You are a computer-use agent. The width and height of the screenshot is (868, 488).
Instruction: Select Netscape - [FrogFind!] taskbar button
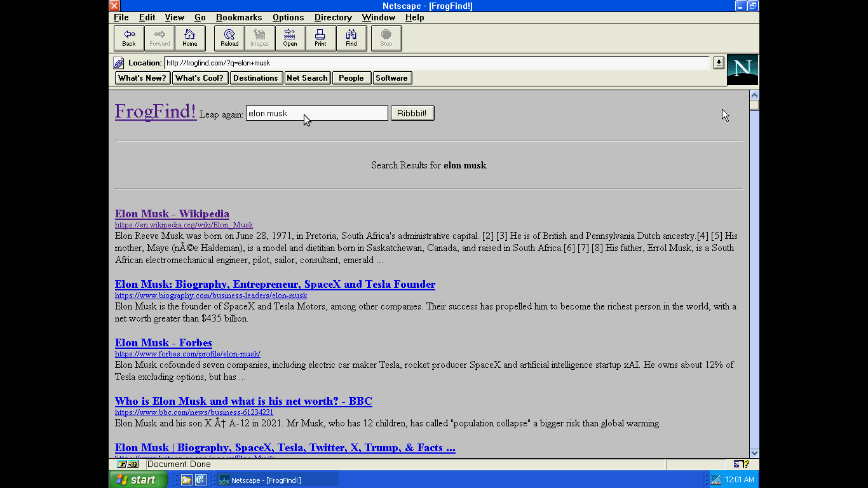click(x=278, y=480)
